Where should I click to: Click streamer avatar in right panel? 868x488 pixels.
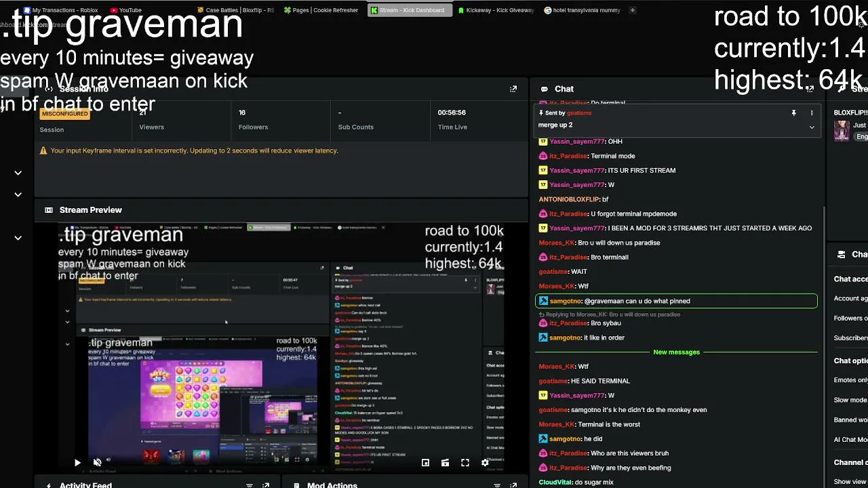842,130
